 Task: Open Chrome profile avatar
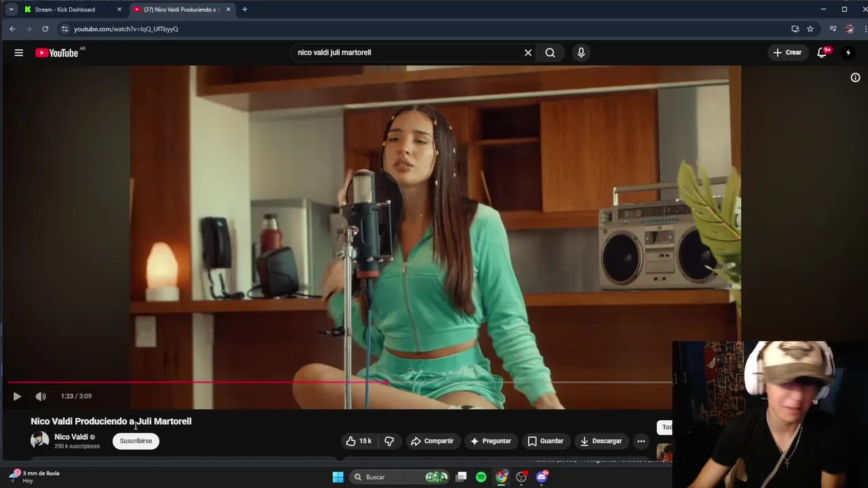coord(850,29)
